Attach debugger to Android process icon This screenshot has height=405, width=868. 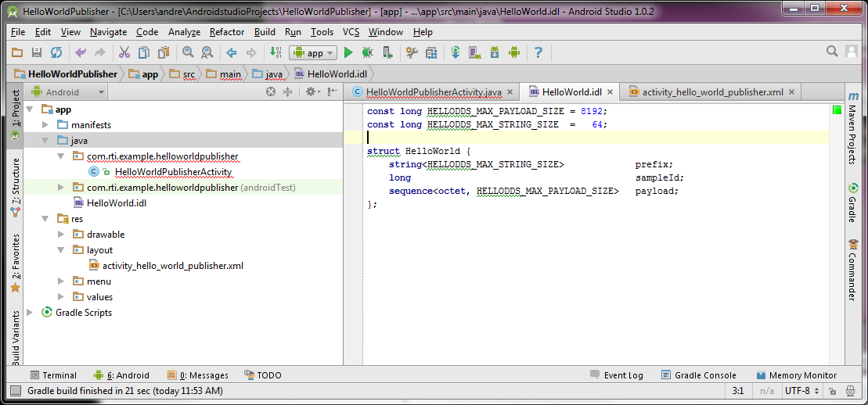pos(388,52)
